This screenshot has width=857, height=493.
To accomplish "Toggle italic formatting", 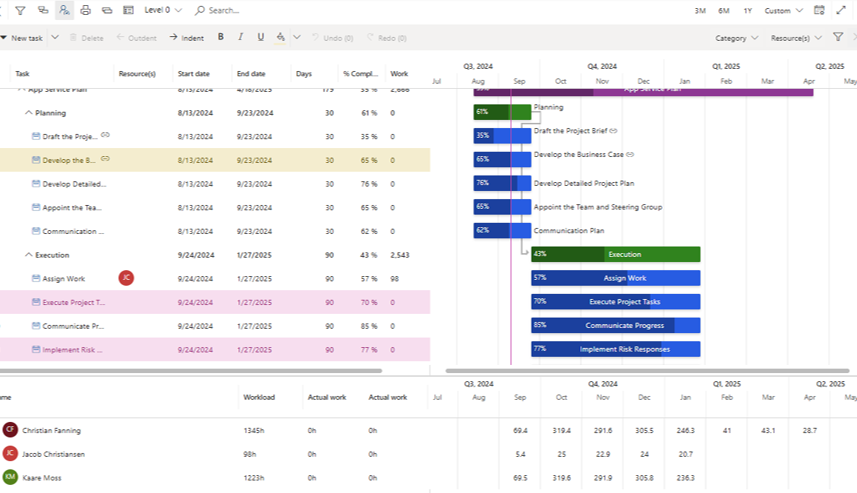I will [240, 37].
